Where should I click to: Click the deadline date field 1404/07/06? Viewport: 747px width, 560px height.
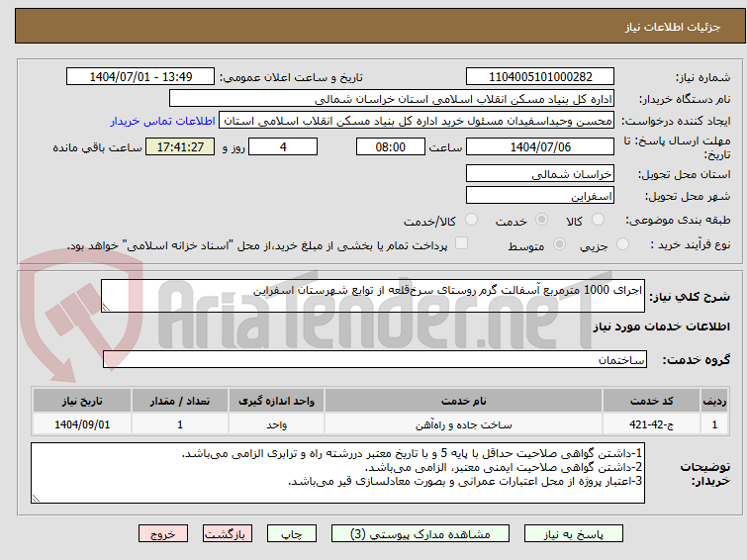pyautogui.click(x=540, y=146)
